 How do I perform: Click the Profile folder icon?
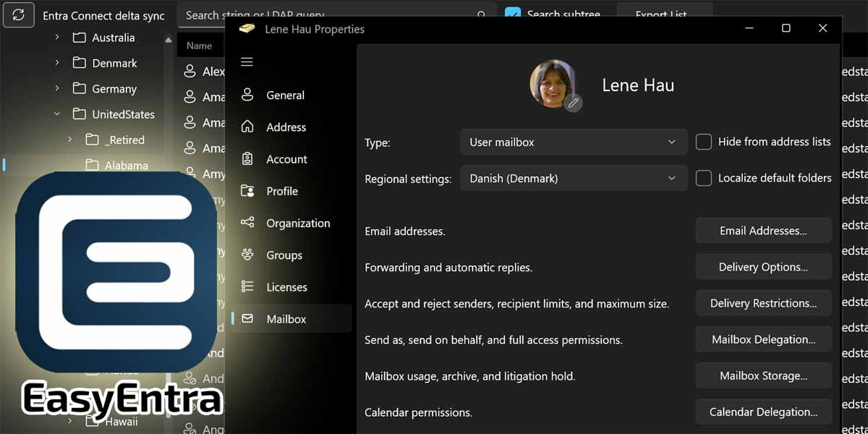click(247, 191)
